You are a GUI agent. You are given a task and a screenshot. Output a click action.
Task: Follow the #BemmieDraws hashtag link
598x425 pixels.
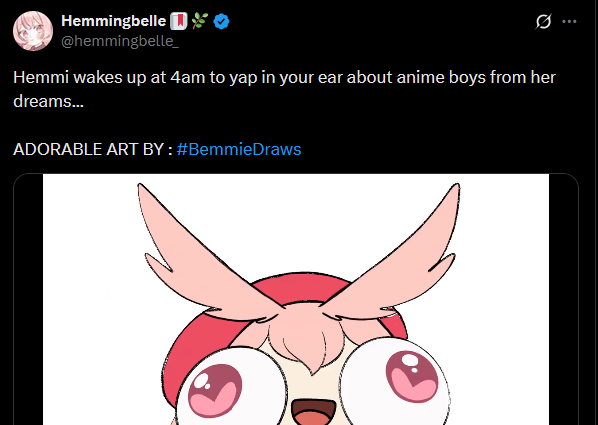(x=239, y=149)
